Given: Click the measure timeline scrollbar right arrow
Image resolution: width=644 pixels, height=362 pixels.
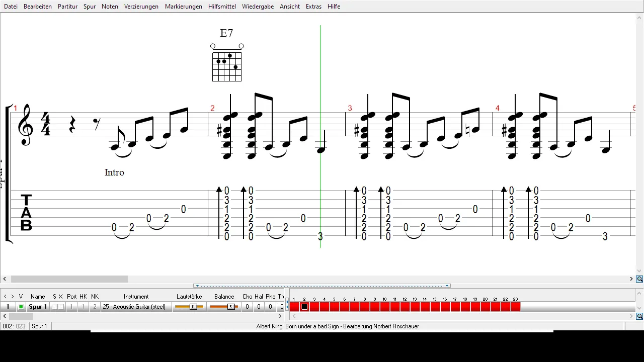Looking at the screenshot, I should tap(631, 316).
